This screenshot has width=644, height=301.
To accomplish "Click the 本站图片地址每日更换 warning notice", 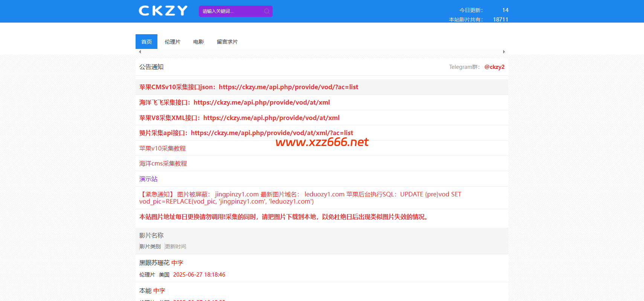I will tap(285, 217).
